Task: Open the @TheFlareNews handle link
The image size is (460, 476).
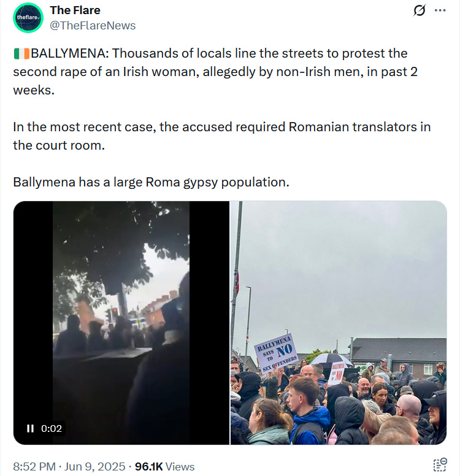Action: (x=93, y=26)
